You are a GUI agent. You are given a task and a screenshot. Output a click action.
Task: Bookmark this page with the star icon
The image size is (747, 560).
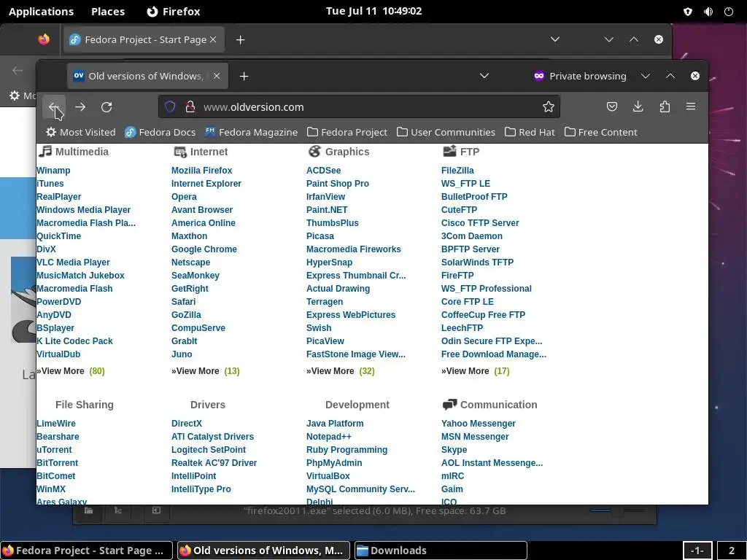(x=548, y=106)
